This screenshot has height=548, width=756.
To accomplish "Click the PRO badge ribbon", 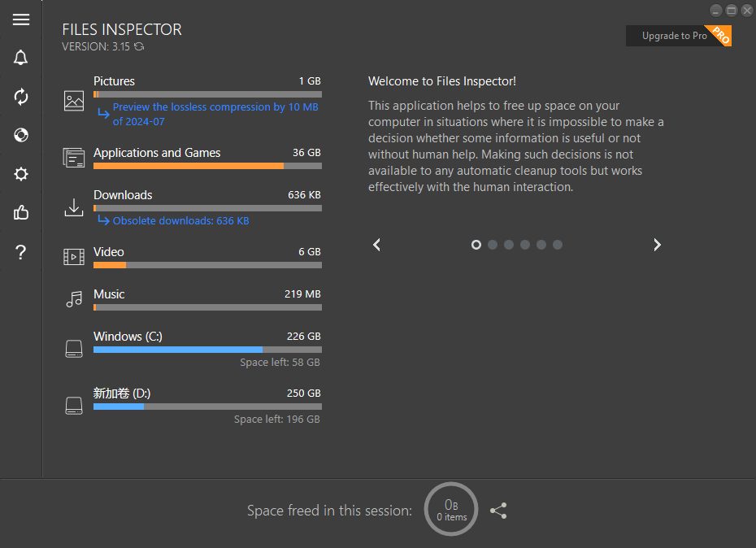I will (x=720, y=35).
